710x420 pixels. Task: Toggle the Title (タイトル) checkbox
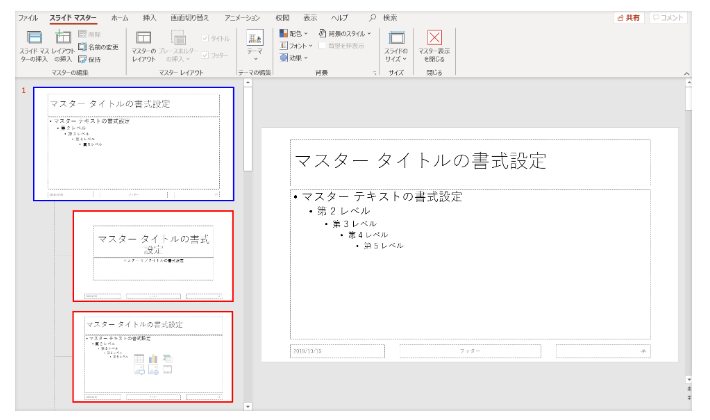(x=206, y=38)
